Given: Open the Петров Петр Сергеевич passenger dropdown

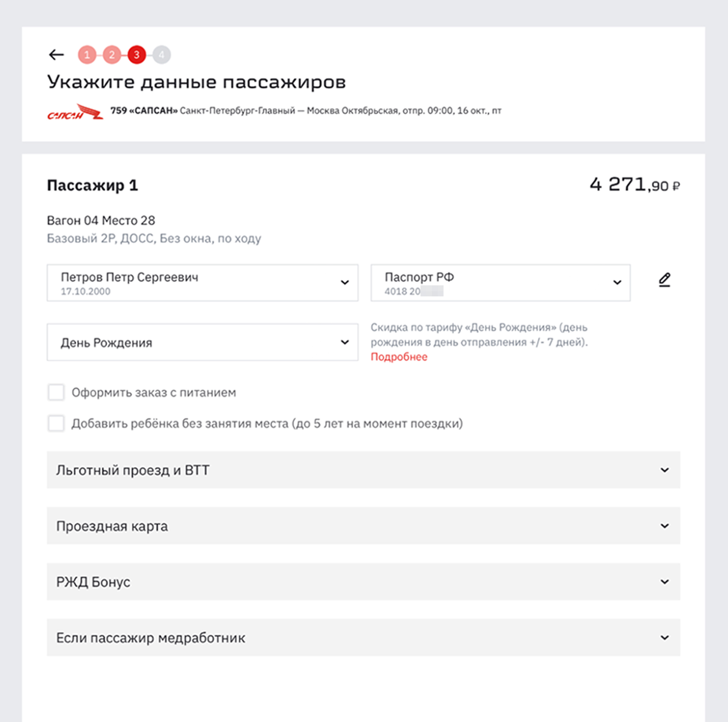Looking at the screenshot, I should point(203,283).
